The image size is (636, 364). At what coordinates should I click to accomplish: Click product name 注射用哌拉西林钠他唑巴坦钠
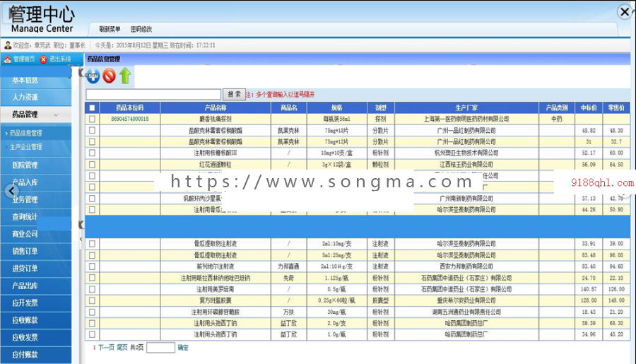click(216, 278)
